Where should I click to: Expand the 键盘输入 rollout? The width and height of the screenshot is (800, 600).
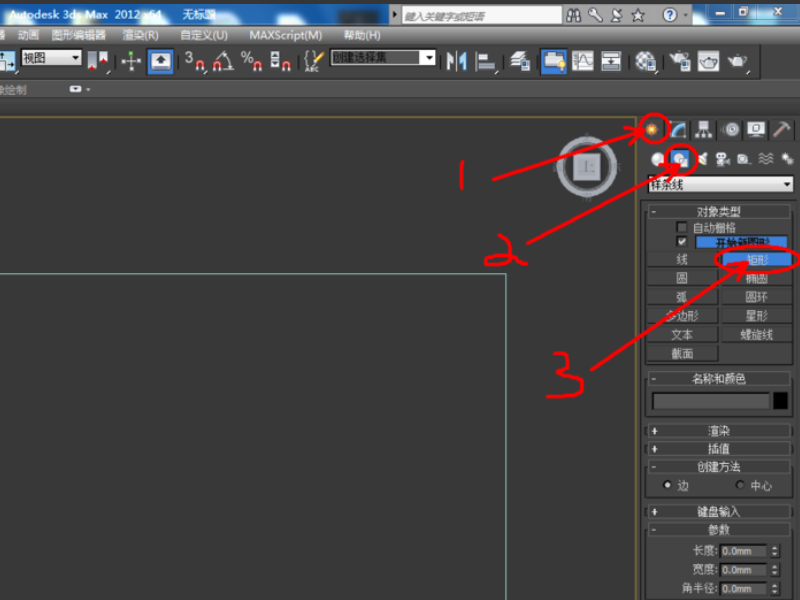[x=718, y=511]
